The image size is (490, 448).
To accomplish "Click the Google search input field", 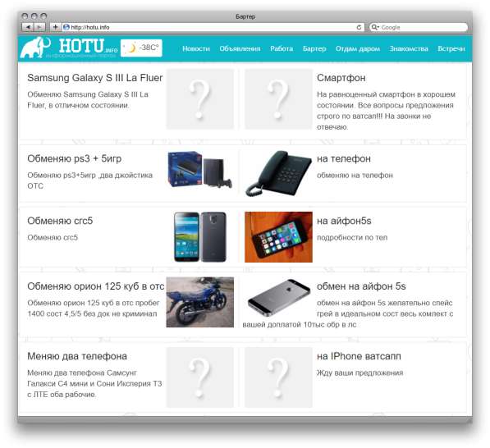I will (418, 27).
